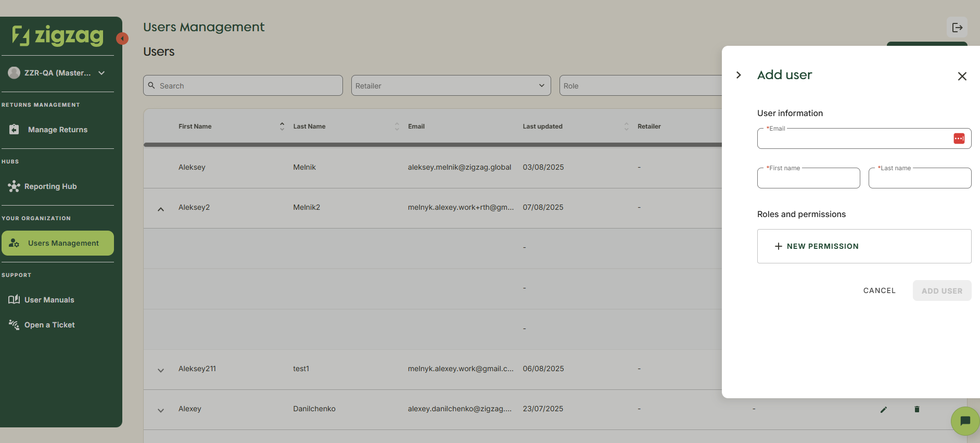Image resolution: width=980 pixels, height=443 pixels.
Task: Open the Retailer filter dropdown
Action: tap(451, 86)
